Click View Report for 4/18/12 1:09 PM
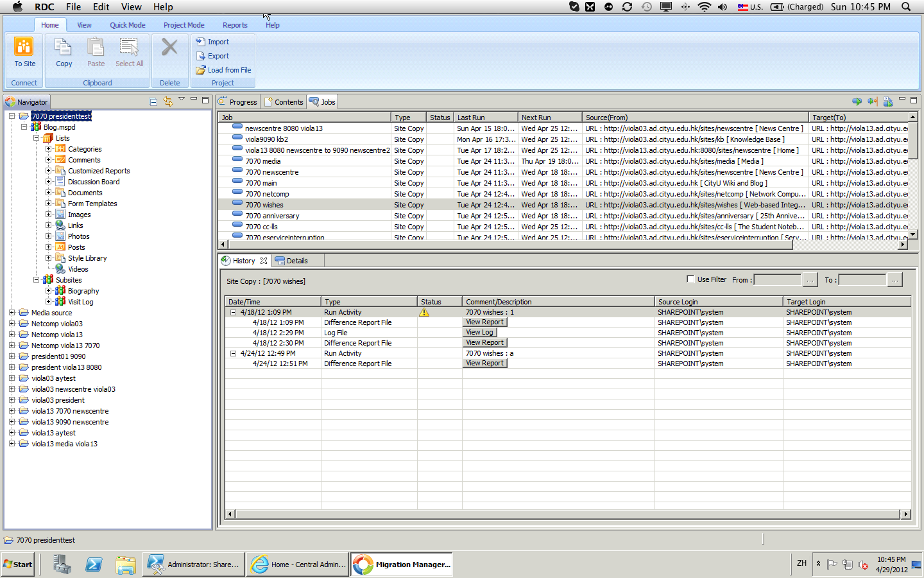This screenshot has width=924, height=578. click(484, 322)
